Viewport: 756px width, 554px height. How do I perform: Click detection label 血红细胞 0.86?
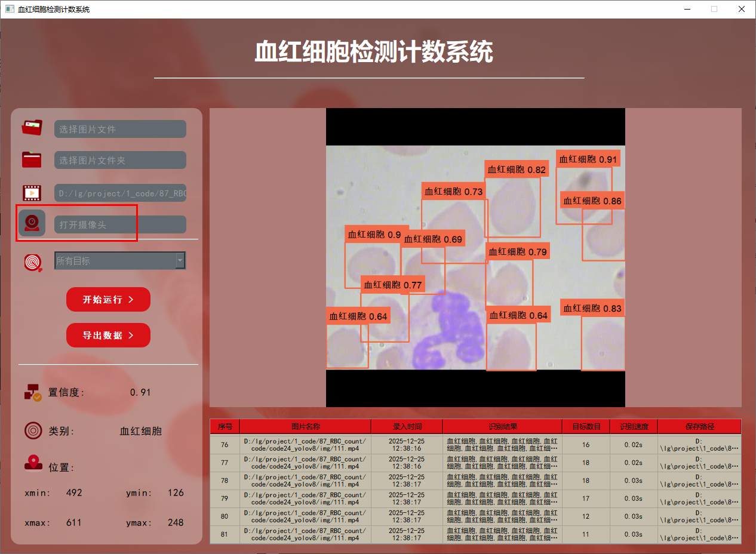click(592, 201)
